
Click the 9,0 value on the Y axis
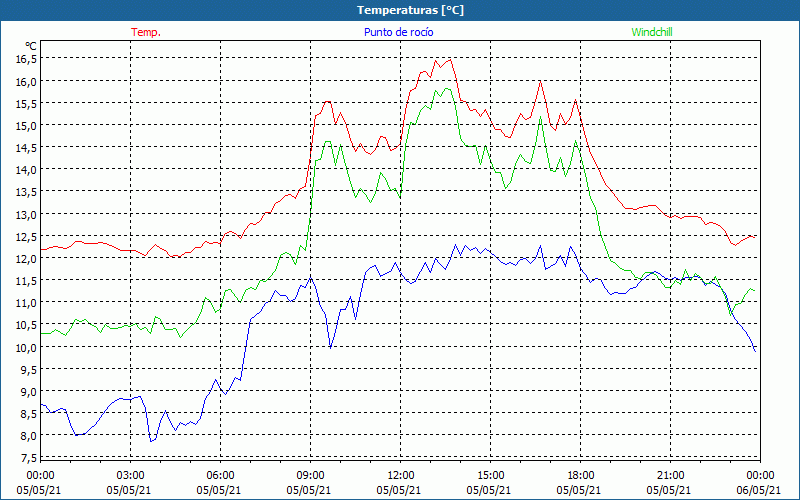pyautogui.click(x=29, y=392)
